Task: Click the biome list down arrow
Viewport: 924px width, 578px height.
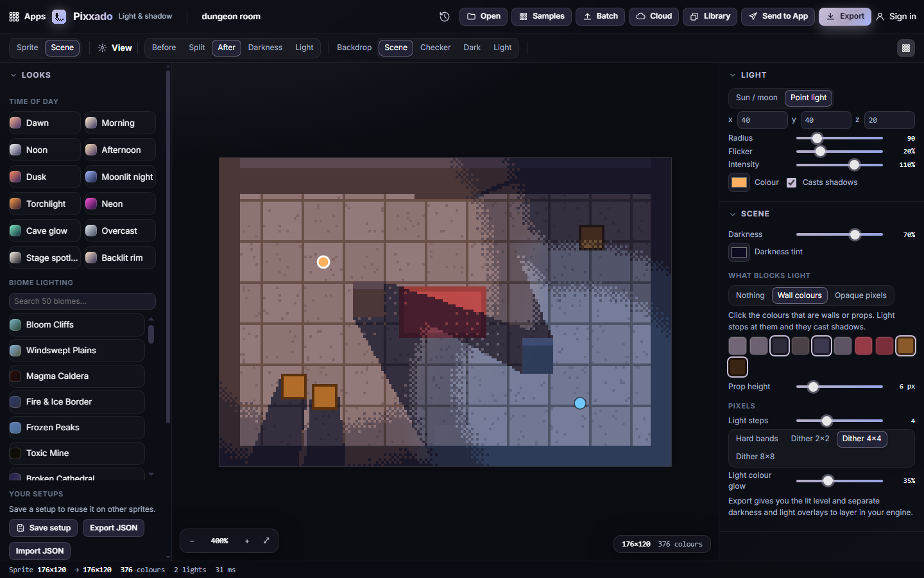Action: click(x=151, y=474)
